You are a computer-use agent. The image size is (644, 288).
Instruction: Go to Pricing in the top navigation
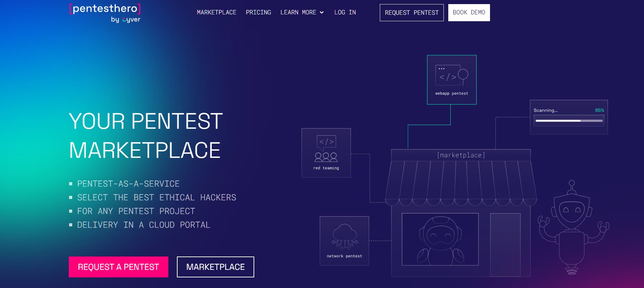pyautogui.click(x=258, y=12)
